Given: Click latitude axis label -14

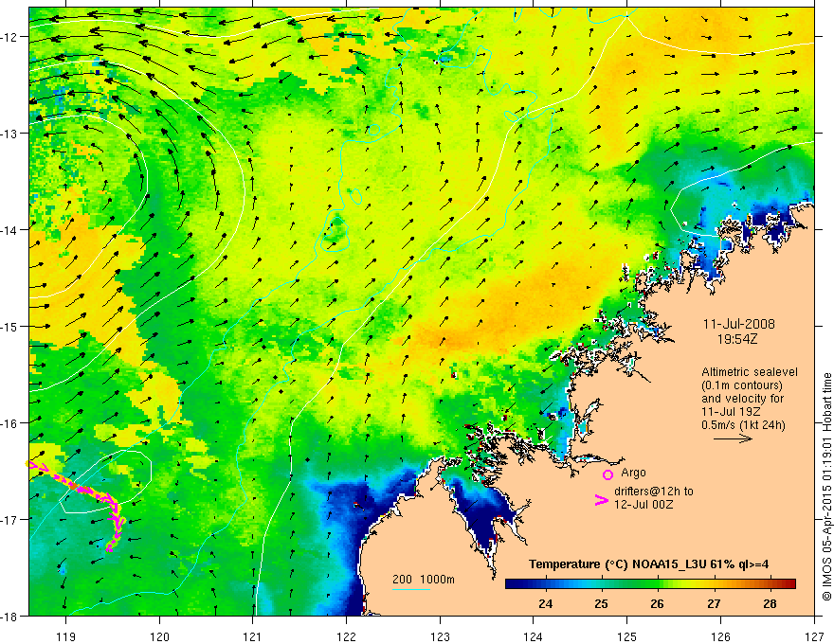Looking at the screenshot, I should 9,230.
